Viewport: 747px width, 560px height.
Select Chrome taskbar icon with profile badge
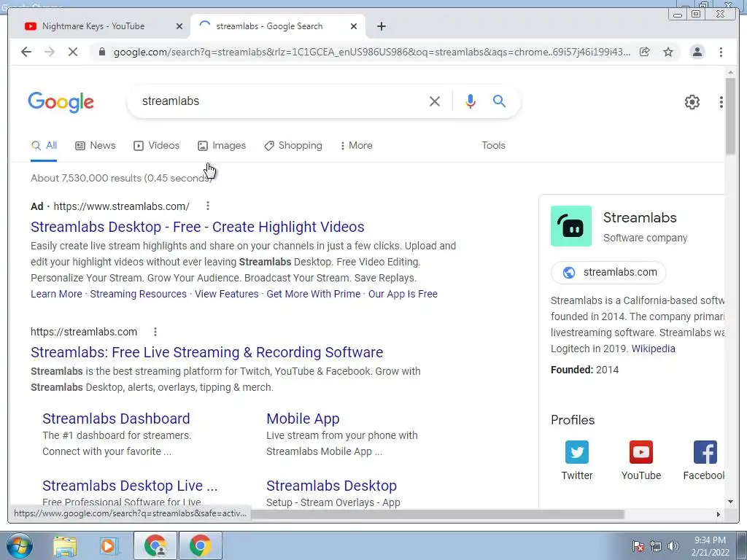pyautogui.click(x=155, y=545)
